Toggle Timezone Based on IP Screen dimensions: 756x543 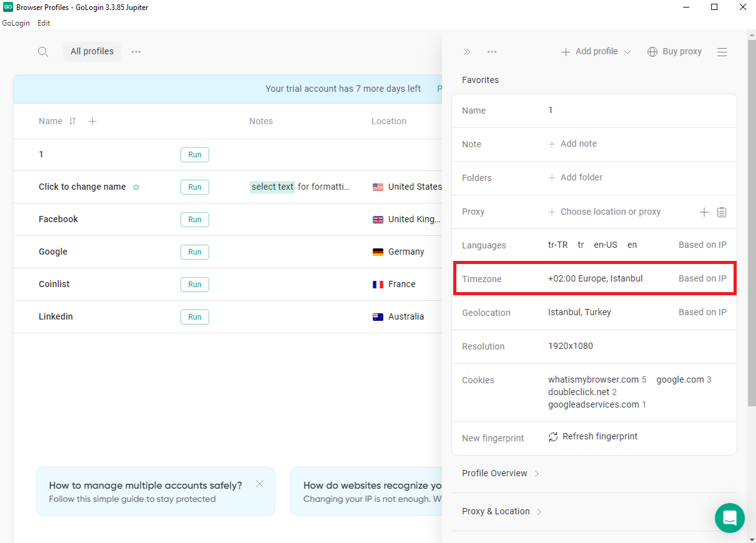(702, 278)
